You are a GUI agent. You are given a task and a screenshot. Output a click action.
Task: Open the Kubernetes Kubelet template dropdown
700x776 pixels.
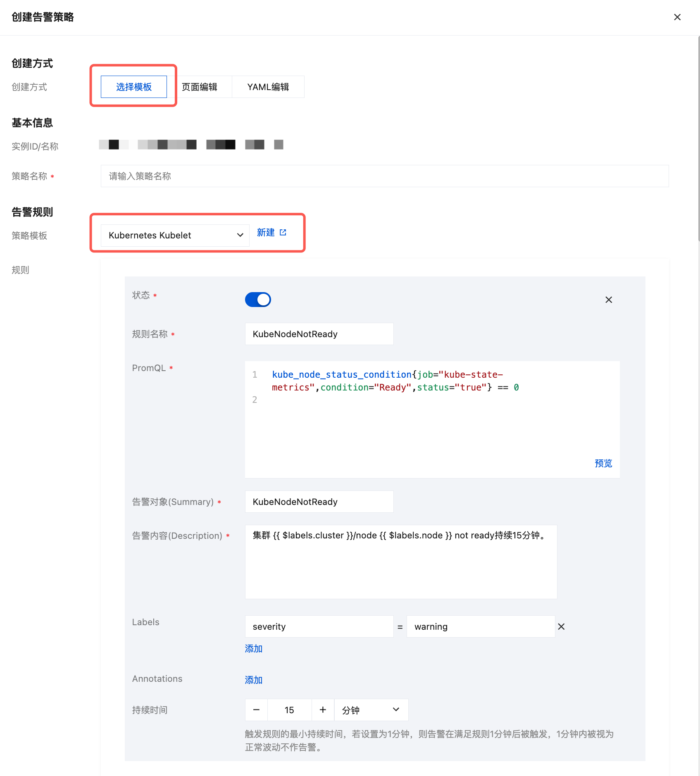(x=175, y=235)
